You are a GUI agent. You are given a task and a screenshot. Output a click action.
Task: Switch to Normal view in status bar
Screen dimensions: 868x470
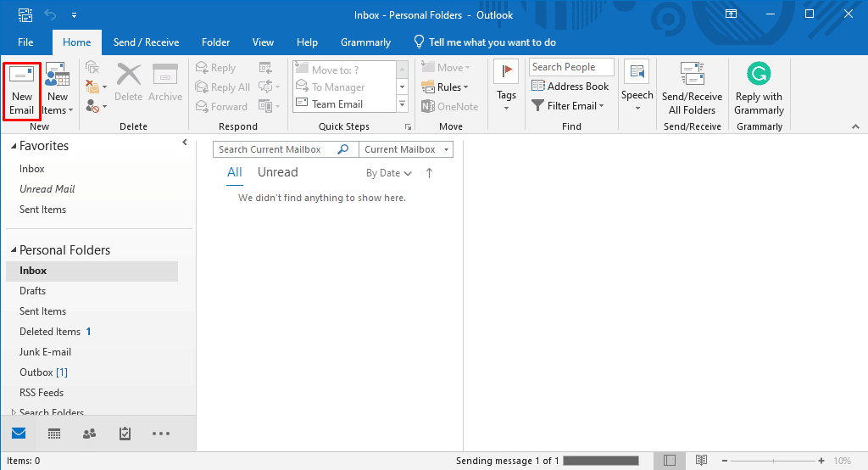pyautogui.click(x=670, y=461)
